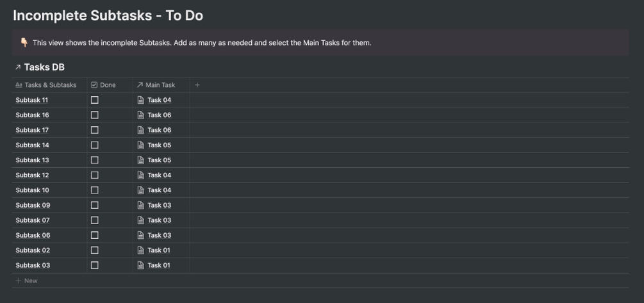Click page icon of Task 03 in Subtask 09 row
644x303 pixels.
tap(141, 206)
